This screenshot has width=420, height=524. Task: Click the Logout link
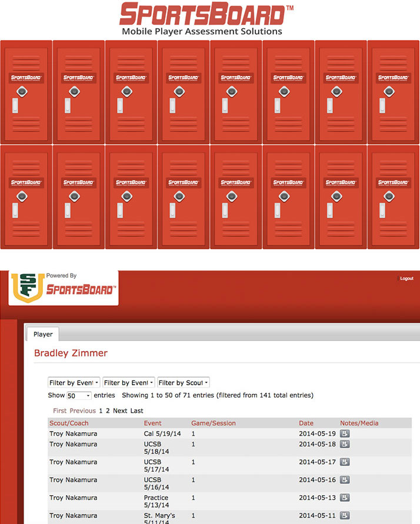406,278
